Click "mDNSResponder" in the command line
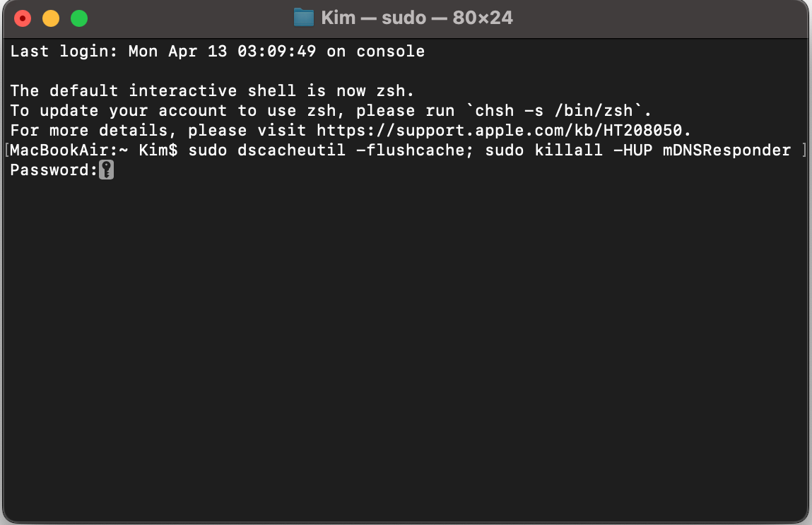Image resolution: width=812 pixels, height=525 pixels. [726, 150]
